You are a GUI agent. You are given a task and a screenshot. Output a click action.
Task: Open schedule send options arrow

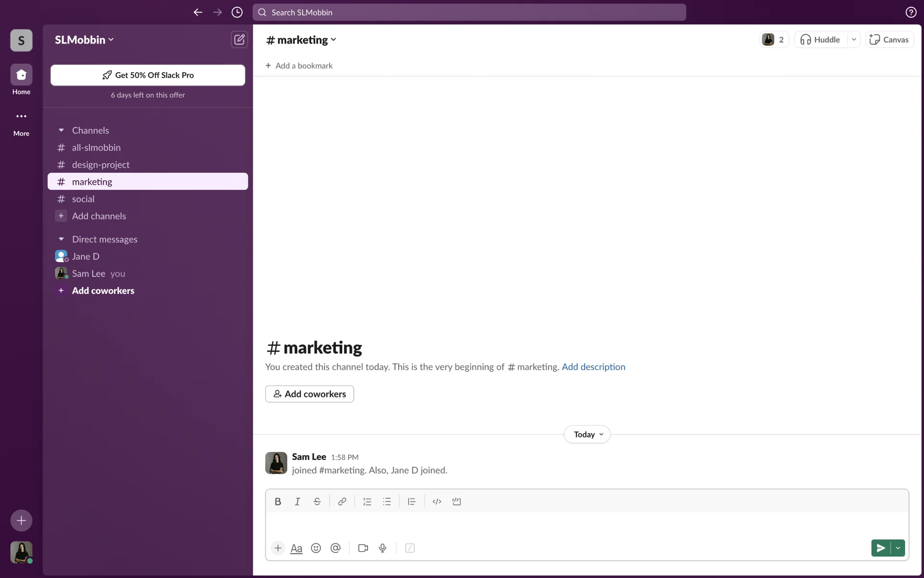pos(898,548)
